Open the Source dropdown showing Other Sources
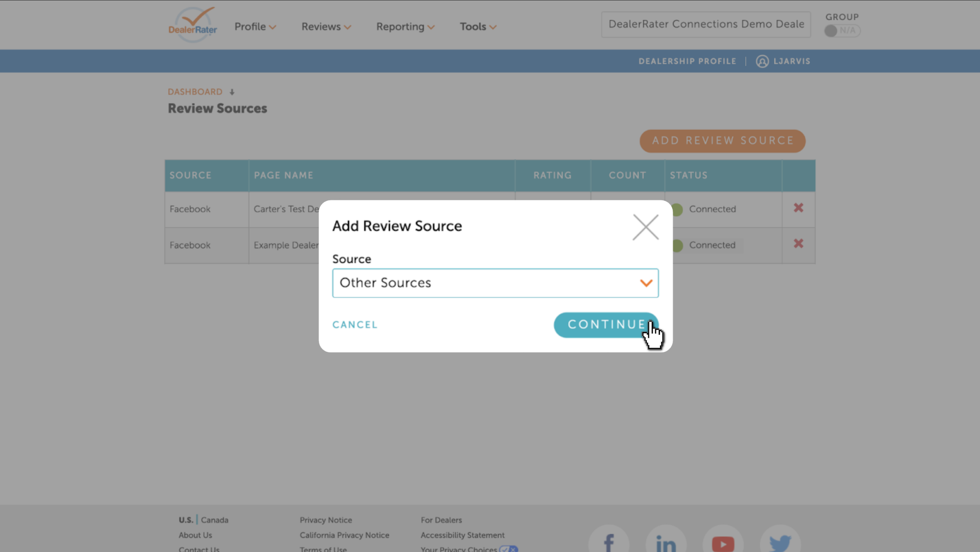The width and height of the screenshot is (980, 552). tap(495, 283)
